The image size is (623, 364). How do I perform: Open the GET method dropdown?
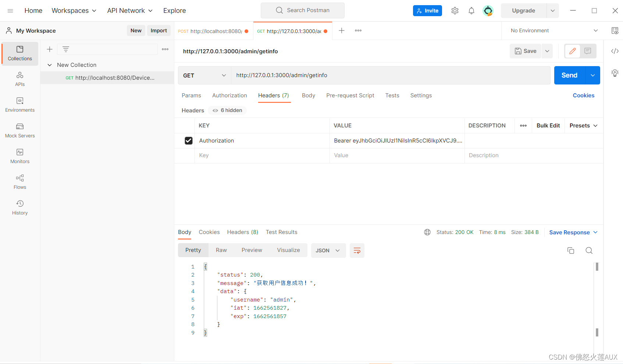(x=204, y=75)
